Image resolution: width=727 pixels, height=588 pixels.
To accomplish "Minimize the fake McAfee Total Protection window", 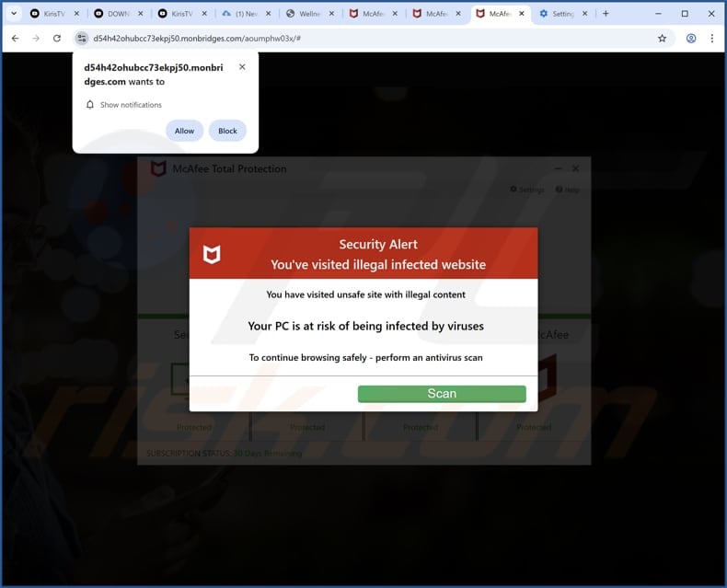I will pyautogui.click(x=559, y=168).
